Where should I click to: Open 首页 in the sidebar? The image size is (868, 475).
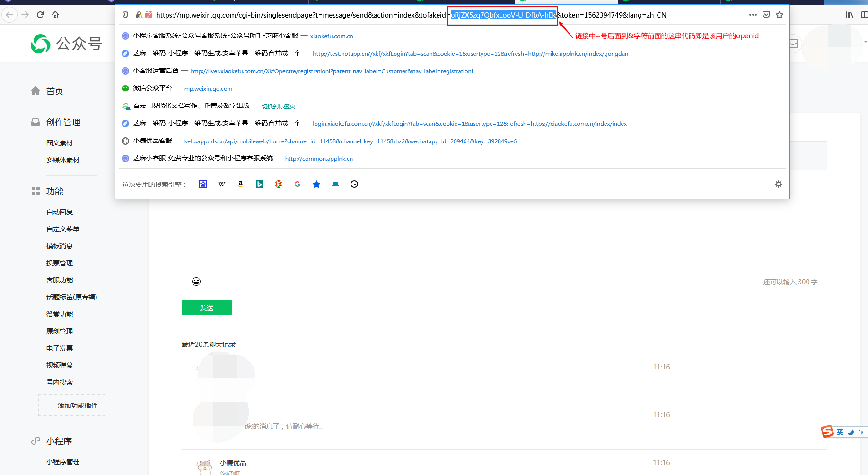(55, 91)
